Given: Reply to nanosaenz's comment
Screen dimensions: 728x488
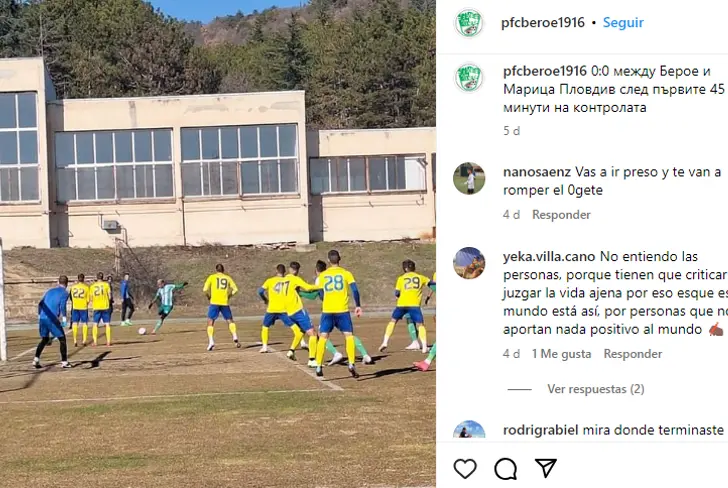Looking at the screenshot, I should tap(561, 215).
